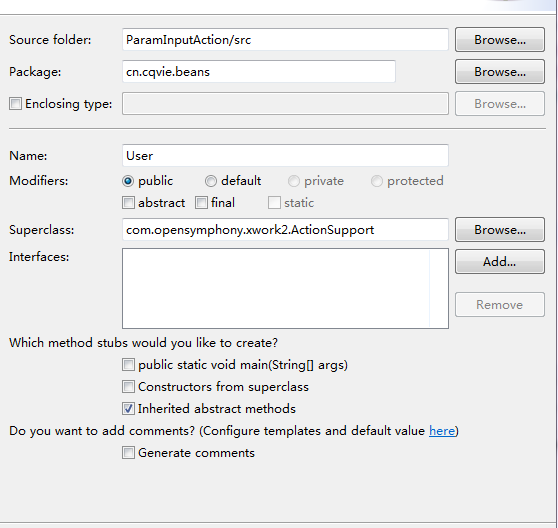The height and width of the screenshot is (528, 558).
Task: Check Constructors from superclass option
Action: point(128,386)
